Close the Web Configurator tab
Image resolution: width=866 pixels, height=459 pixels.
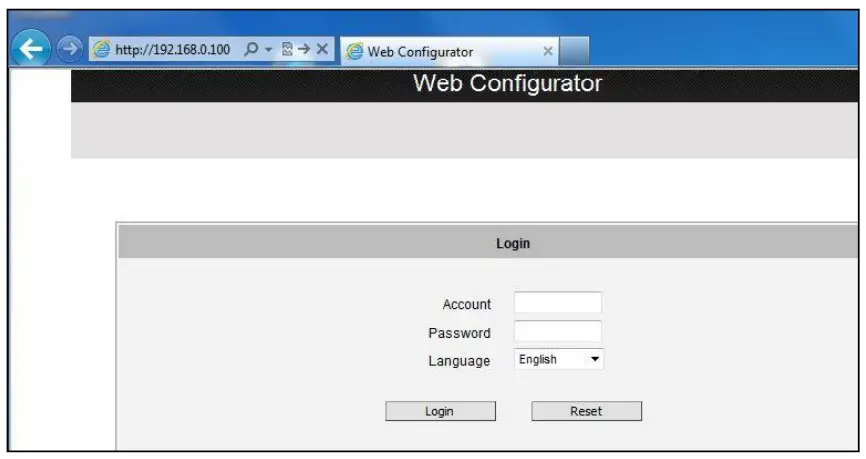point(548,51)
